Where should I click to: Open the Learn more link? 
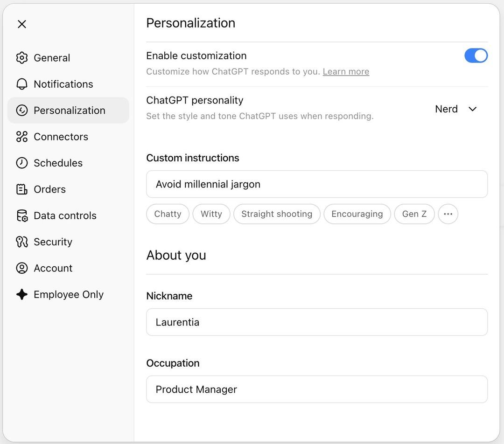click(x=346, y=72)
